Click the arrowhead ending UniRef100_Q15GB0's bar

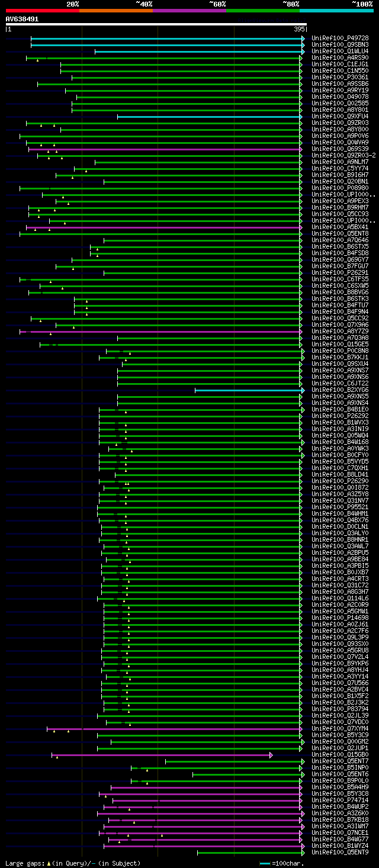tap(271, 754)
